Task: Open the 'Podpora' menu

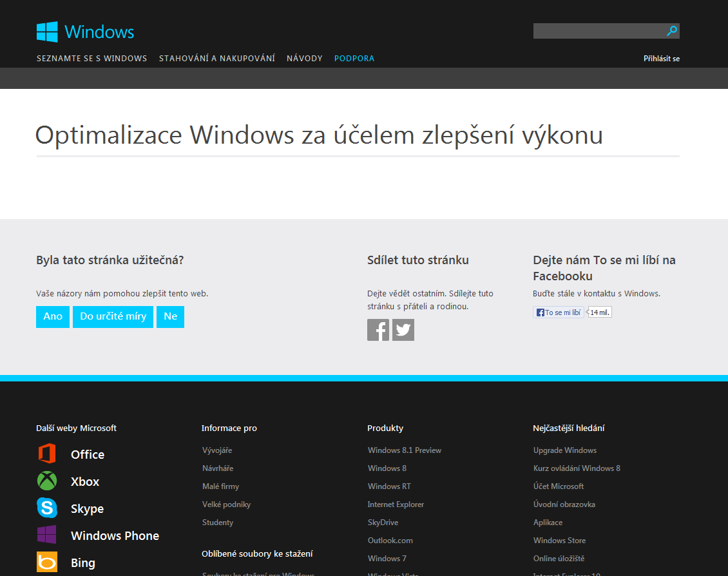Action: click(354, 59)
